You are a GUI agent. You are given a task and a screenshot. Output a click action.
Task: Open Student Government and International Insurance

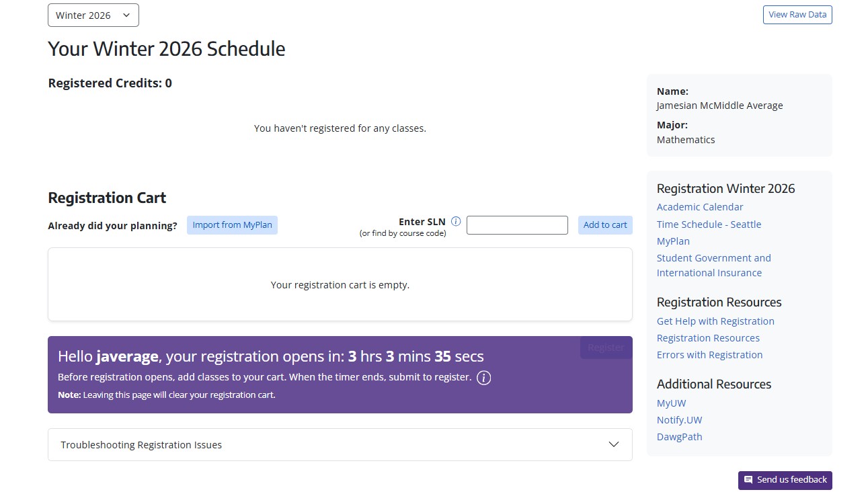[713, 265]
